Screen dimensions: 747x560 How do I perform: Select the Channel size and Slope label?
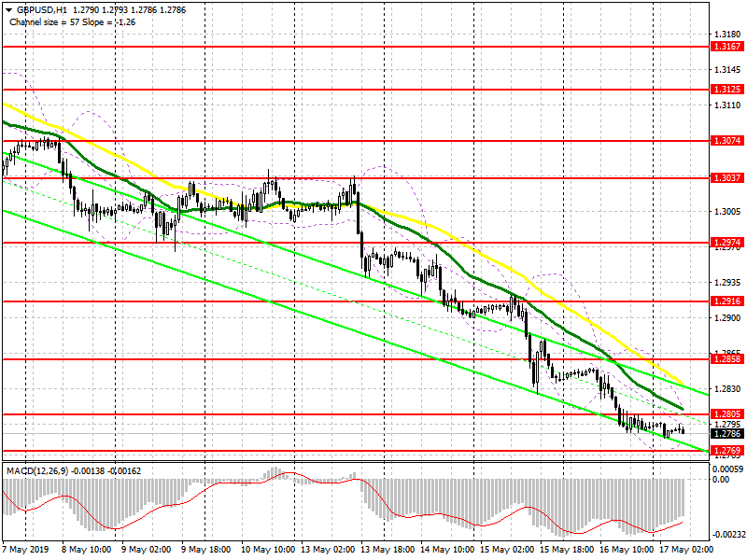point(73,22)
